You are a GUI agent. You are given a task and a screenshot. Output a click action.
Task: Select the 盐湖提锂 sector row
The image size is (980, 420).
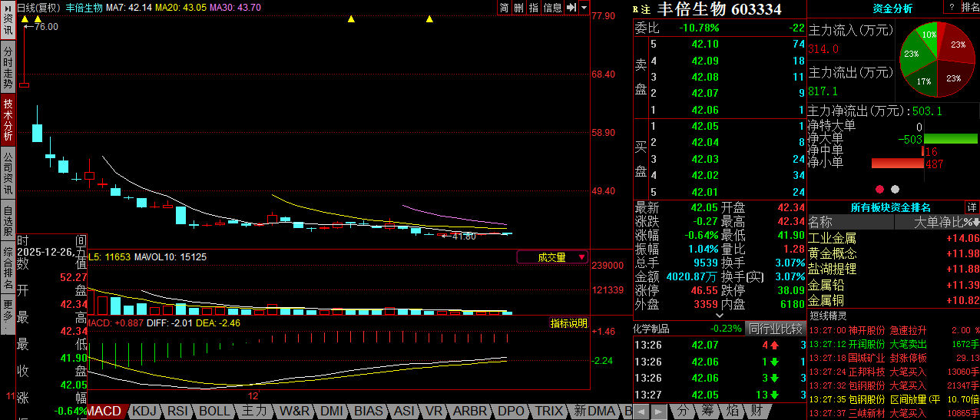click(893, 269)
